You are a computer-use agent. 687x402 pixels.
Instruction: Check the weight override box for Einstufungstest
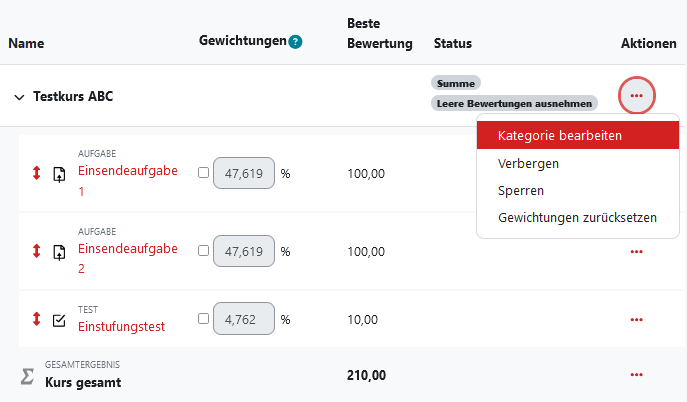tap(203, 318)
